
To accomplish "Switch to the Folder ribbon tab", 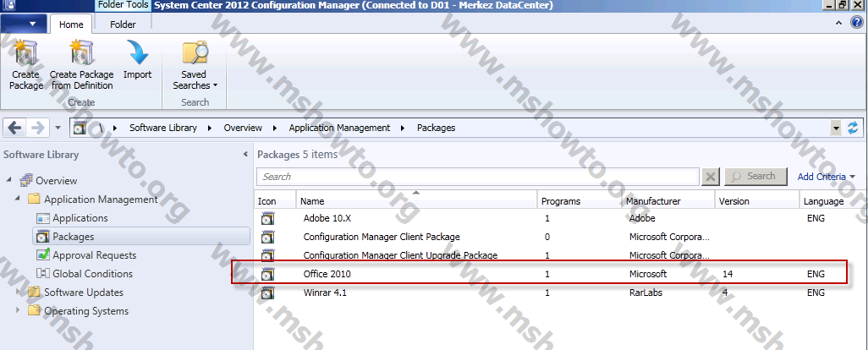I will (123, 25).
